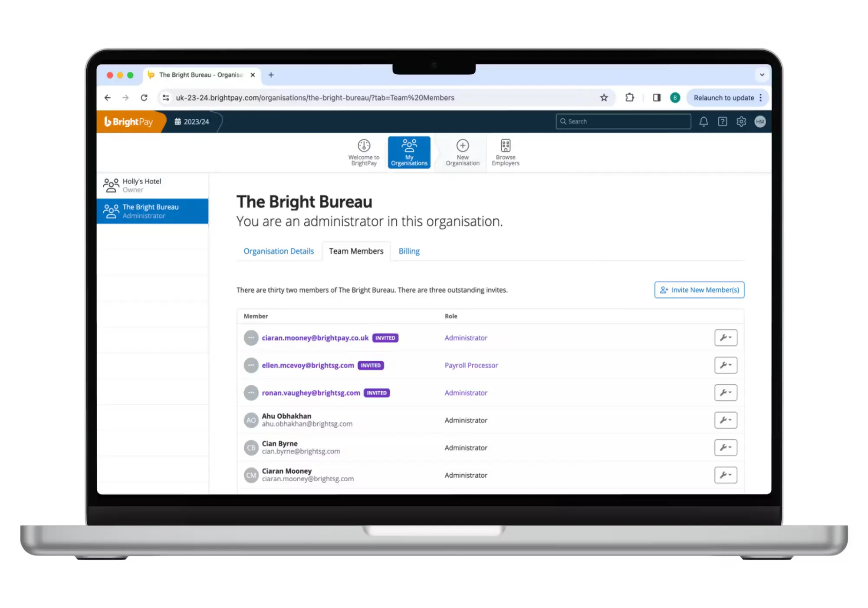Reload the browser page
Screen dimensions: 868x608
tap(144, 98)
